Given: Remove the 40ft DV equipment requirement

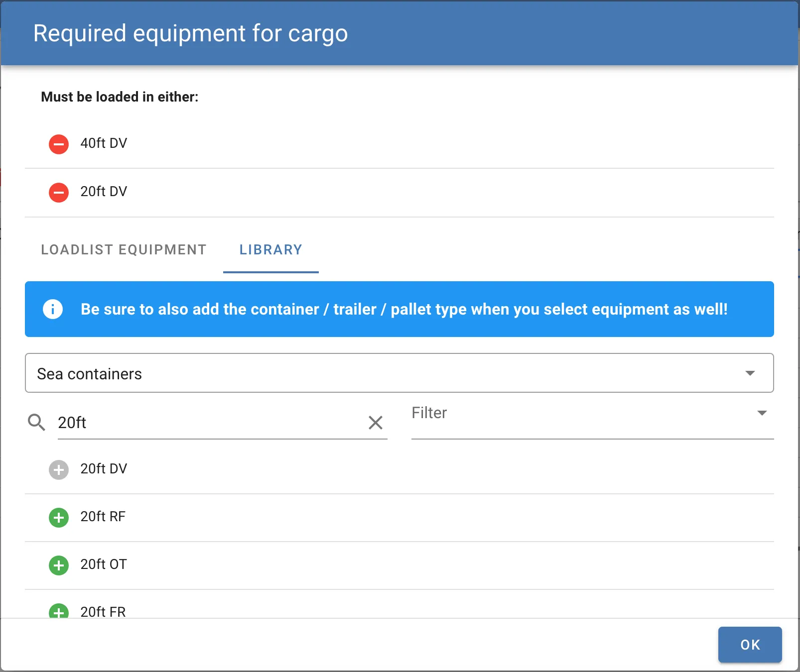Looking at the screenshot, I should click(x=58, y=144).
